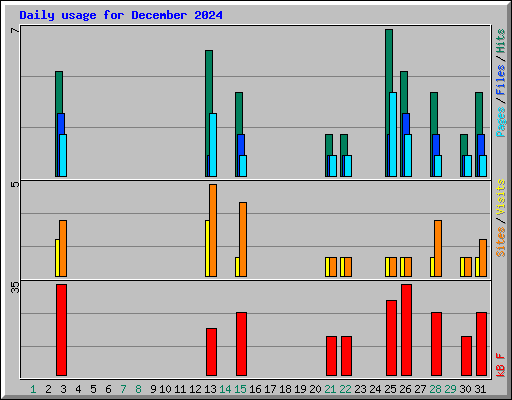This screenshot has width=512, height=400.
Task: Click the red KB bar for day 30
Action: pyautogui.click(x=466, y=356)
